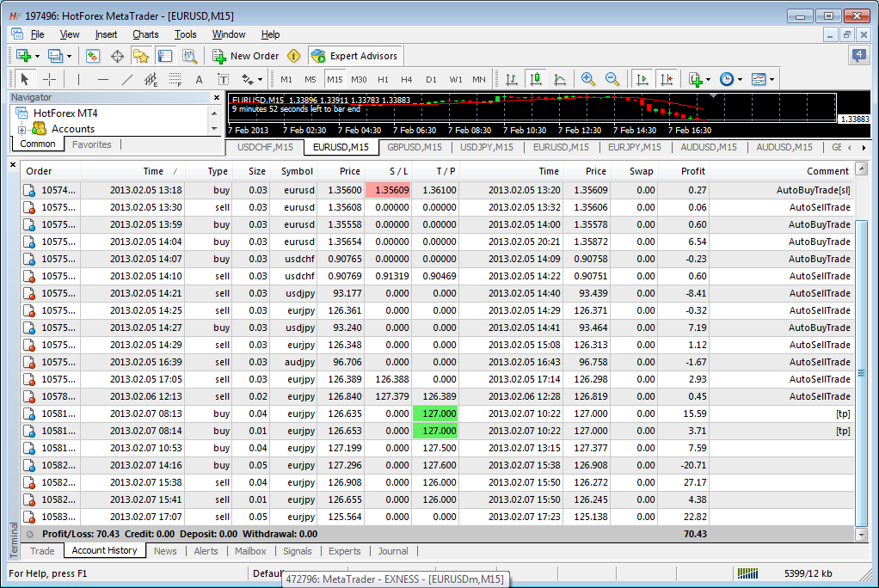Switch chart to M1 timeframe
This screenshot has width=879, height=588.
286,79
